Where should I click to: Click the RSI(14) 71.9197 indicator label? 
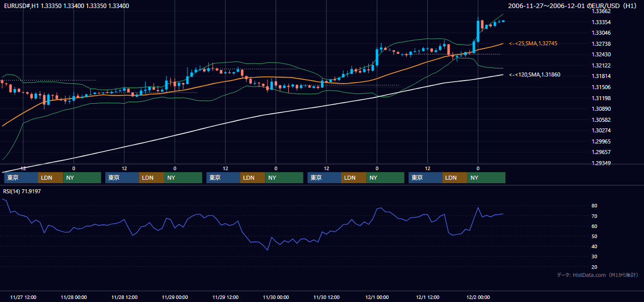click(22, 191)
